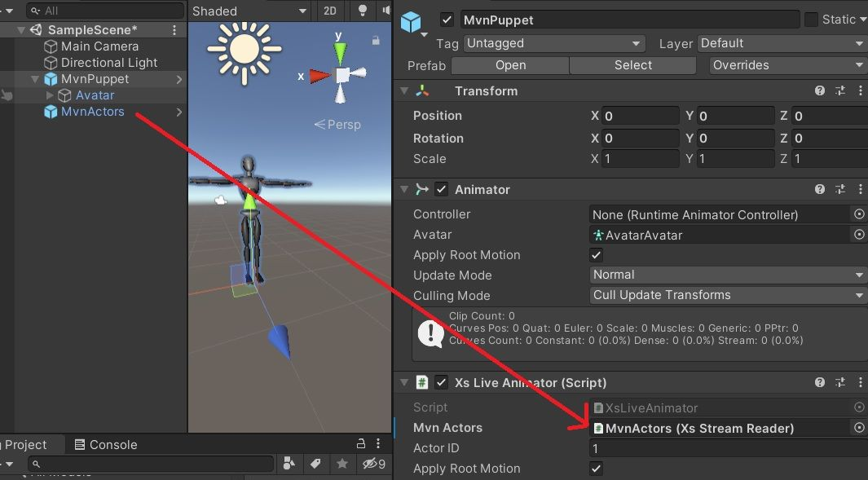This screenshot has height=480, width=868.
Task: Click the Position X value field
Action: pyautogui.click(x=640, y=116)
